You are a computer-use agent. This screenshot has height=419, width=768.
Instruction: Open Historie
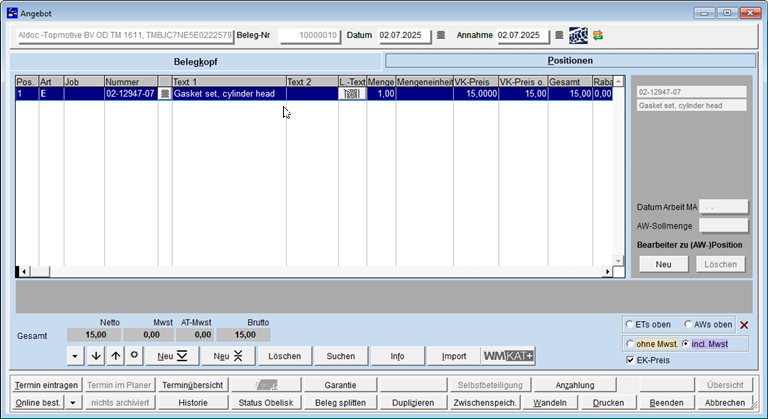pyautogui.click(x=192, y=403)
